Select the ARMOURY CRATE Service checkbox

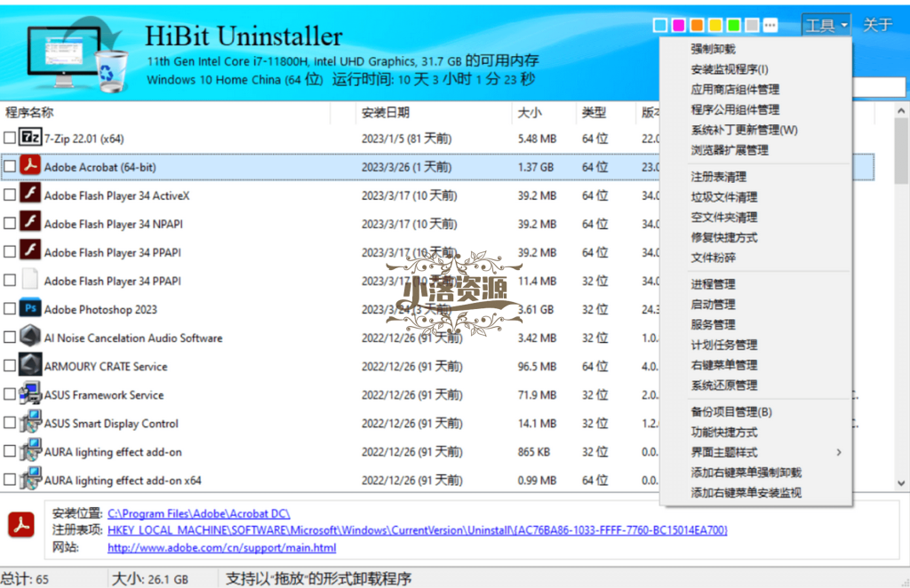pyautogui.click(x=9, y=365)
